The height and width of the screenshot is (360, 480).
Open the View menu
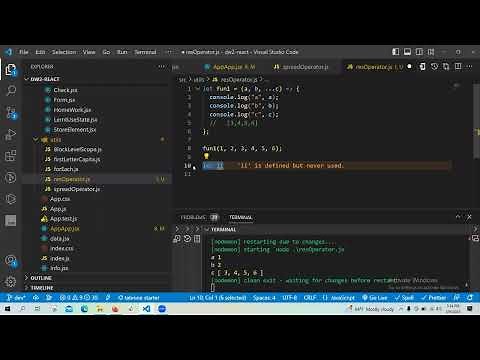tap(89, 52)
